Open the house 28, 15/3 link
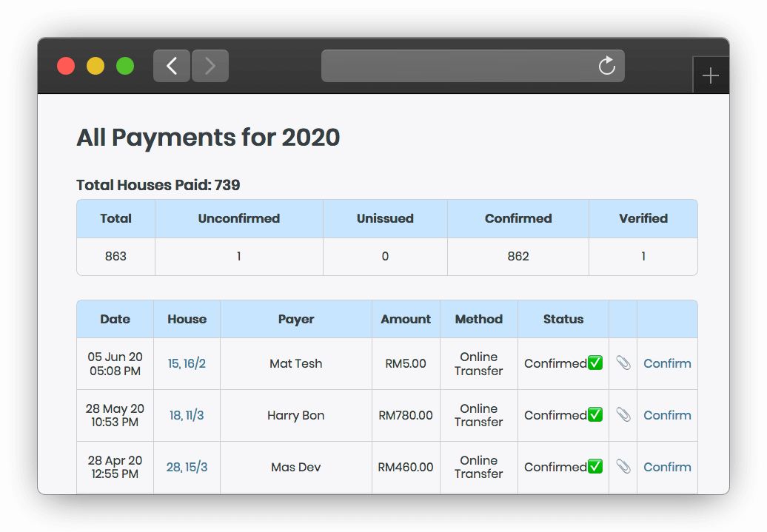This screenshot has height=532, width=767. point(187,467)
